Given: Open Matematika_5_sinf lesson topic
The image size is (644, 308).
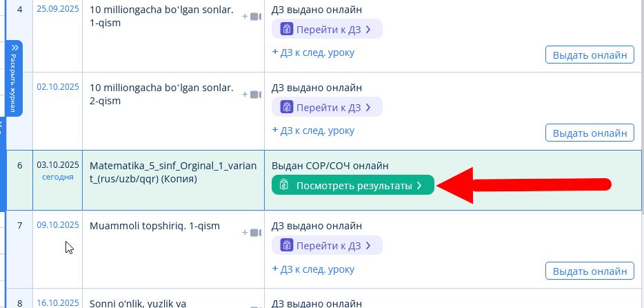Looking at the screenshot, I should click(172, 173).
